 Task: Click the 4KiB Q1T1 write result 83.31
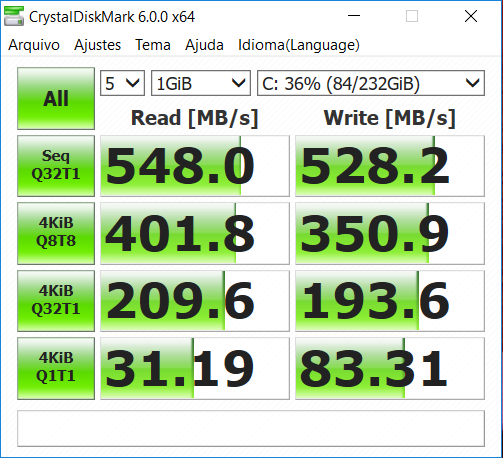point(390,368)
